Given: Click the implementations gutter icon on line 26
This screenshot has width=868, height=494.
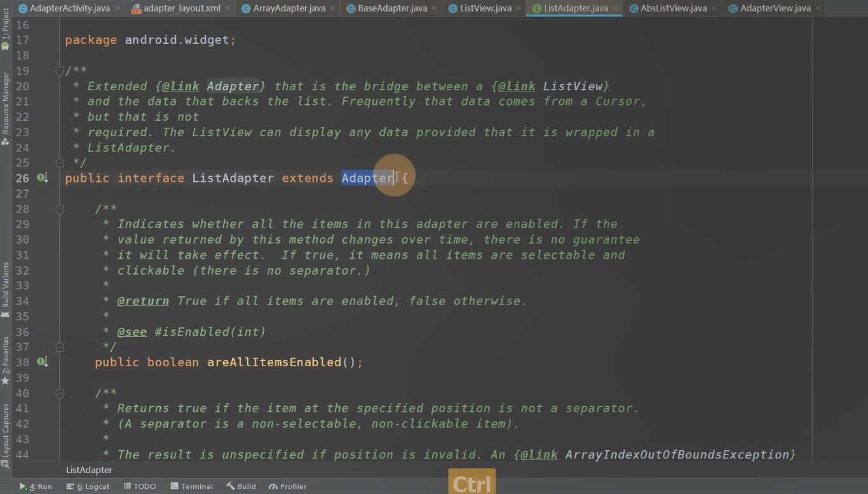Looking at the screenshot, I should [x=42, y=178].
